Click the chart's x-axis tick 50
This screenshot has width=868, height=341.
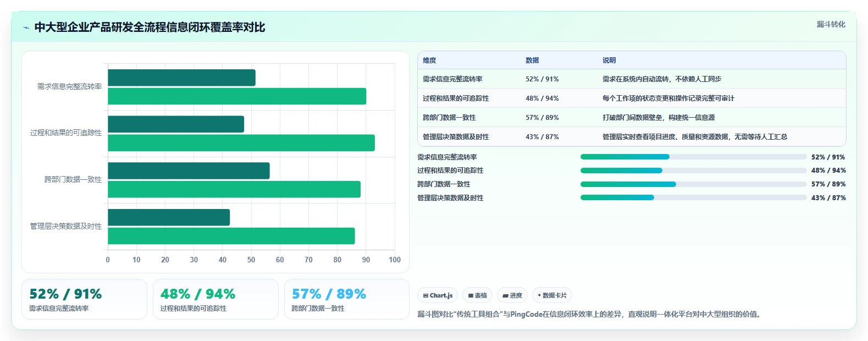[x=251, y=260]
